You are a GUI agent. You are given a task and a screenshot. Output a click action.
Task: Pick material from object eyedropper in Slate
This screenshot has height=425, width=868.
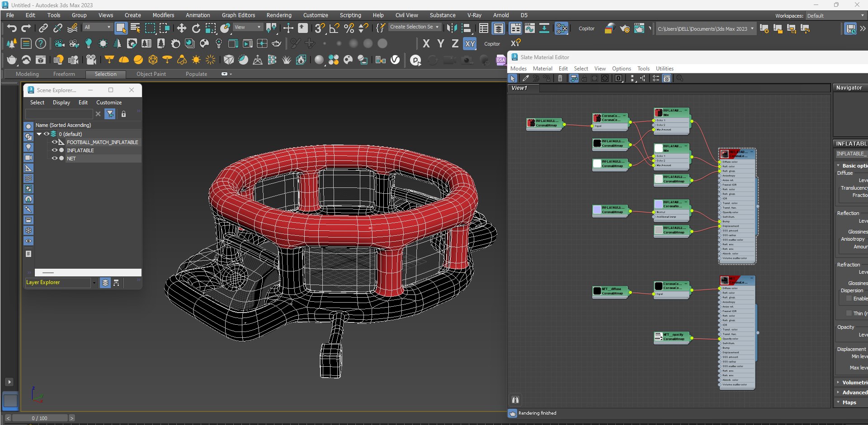click(525, 79)
